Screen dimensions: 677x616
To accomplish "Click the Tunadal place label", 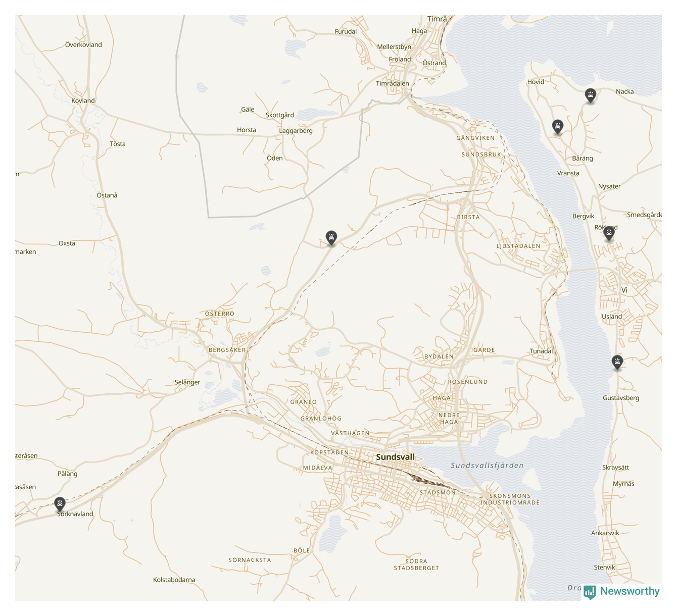I will pos(541,351).
